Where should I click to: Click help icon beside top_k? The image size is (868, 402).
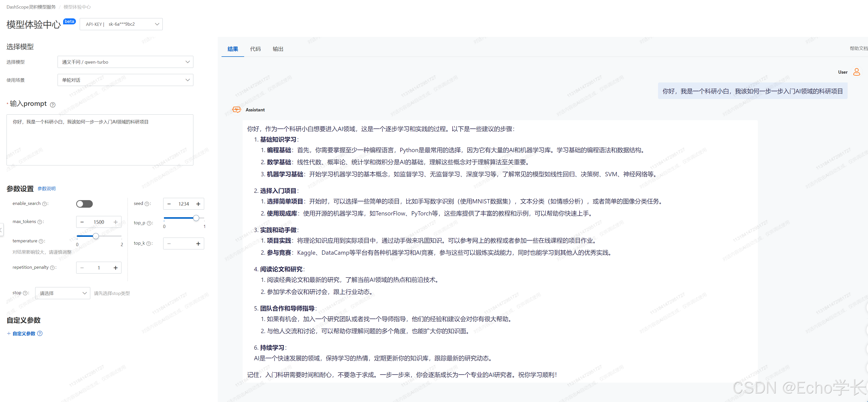click(148, 243)
